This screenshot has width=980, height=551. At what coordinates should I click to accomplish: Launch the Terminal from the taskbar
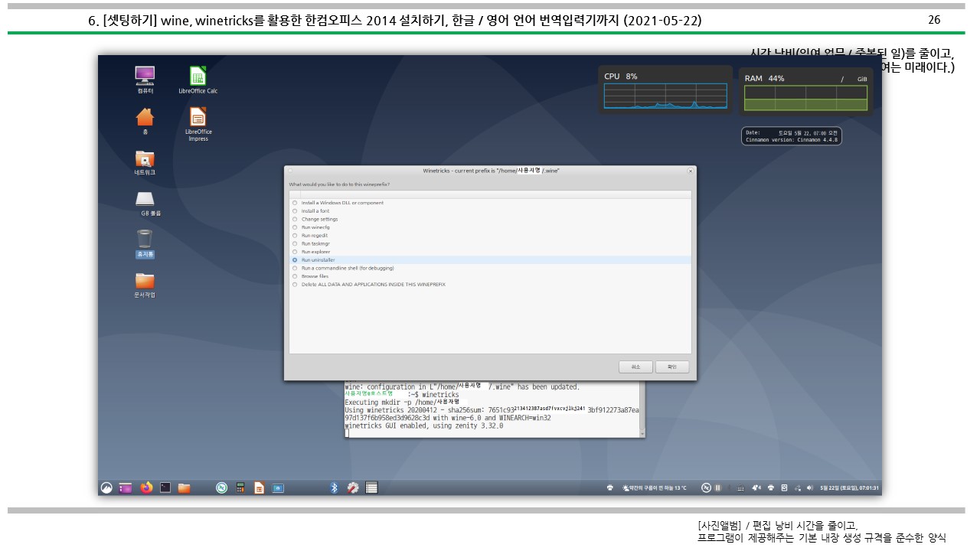coord(165,487)
